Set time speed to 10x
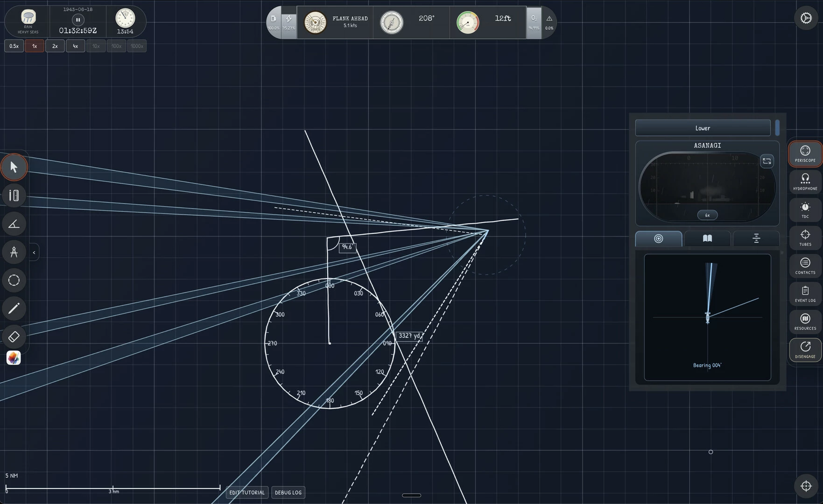Screen dimensions: 823x504 click(x=96, y=46)
